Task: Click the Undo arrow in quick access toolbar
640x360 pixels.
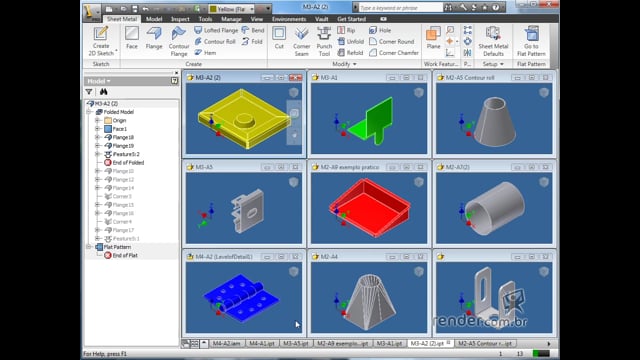Action: coord(146,9)
